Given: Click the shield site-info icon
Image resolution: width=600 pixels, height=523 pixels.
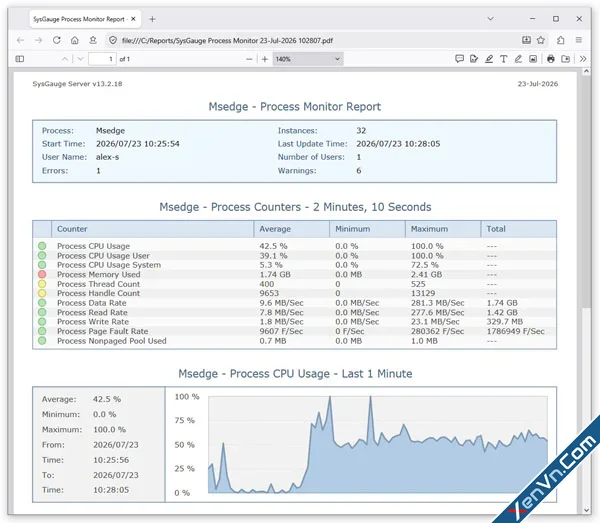Looking at the screenshot, I should 112,40.
